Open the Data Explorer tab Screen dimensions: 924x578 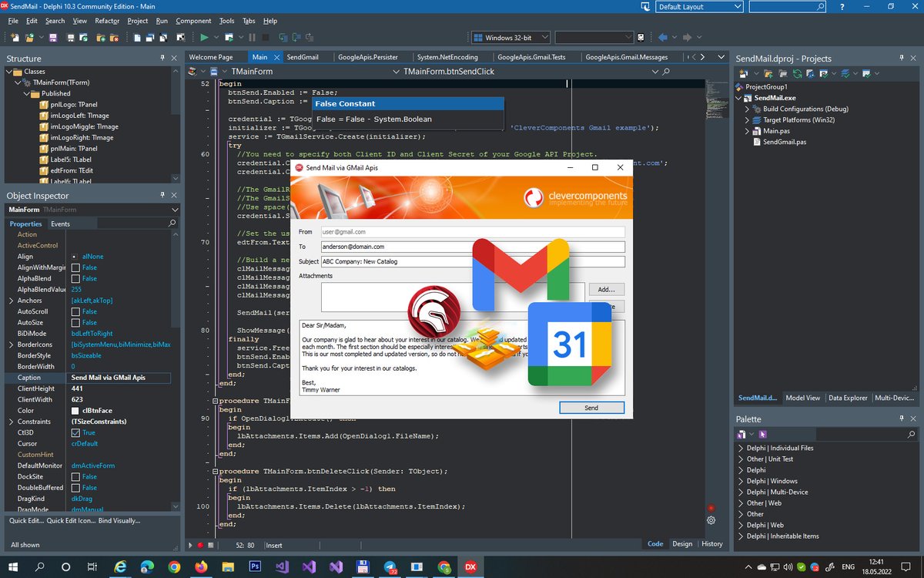coord(848,398)
